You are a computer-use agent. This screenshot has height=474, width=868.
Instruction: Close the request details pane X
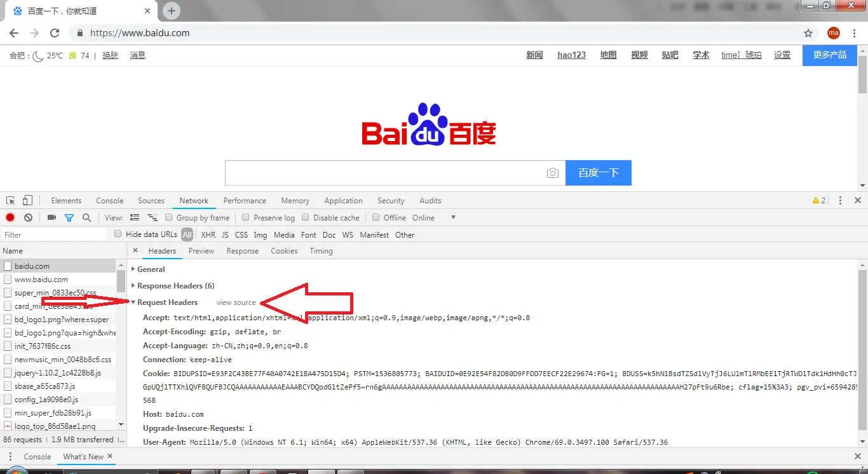click(x=135, y=251)
